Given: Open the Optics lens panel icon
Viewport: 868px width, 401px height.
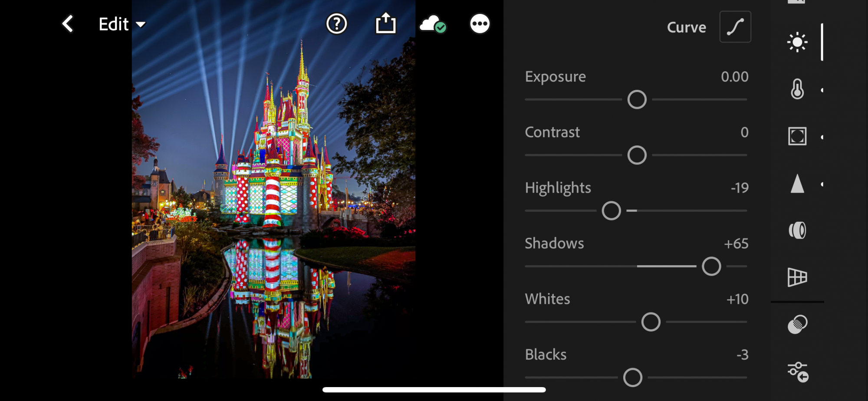Looking at the screenshot, I should coord(797,230).
